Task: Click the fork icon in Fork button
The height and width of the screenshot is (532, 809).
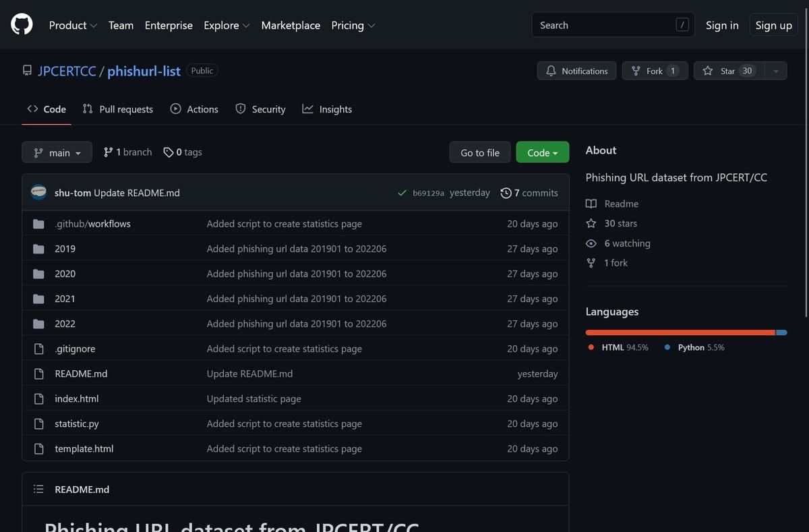Action: 636,71
